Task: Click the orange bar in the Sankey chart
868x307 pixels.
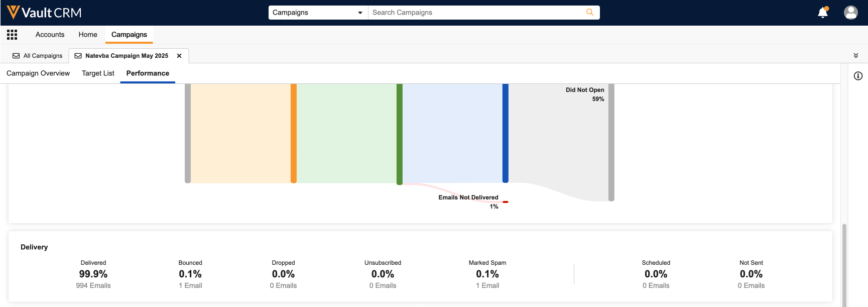Action: (x=294, y=133)
